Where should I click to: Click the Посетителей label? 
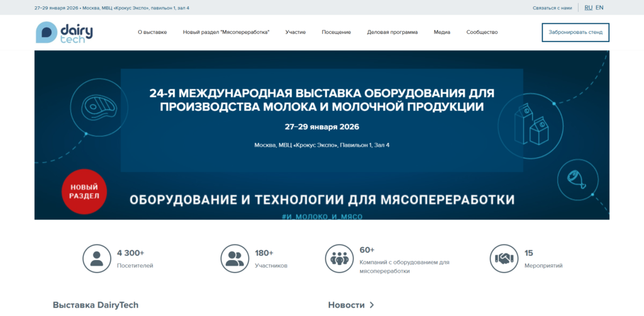click(135, 266)
